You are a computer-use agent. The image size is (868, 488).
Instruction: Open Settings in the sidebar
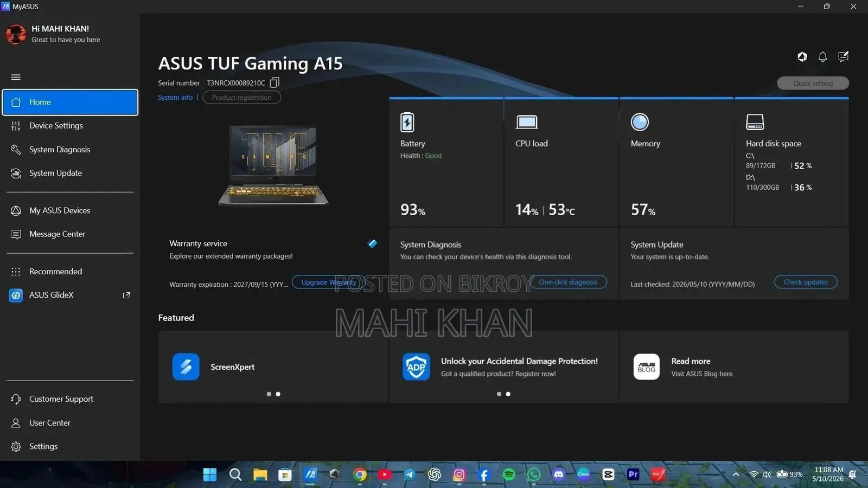tap(70, 447)
